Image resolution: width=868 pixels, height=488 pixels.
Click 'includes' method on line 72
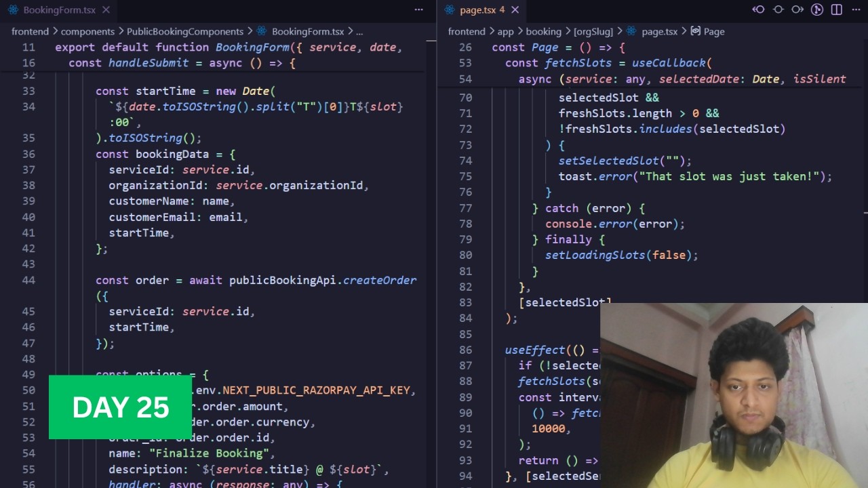pyautogui.click(x=666, y=129)
